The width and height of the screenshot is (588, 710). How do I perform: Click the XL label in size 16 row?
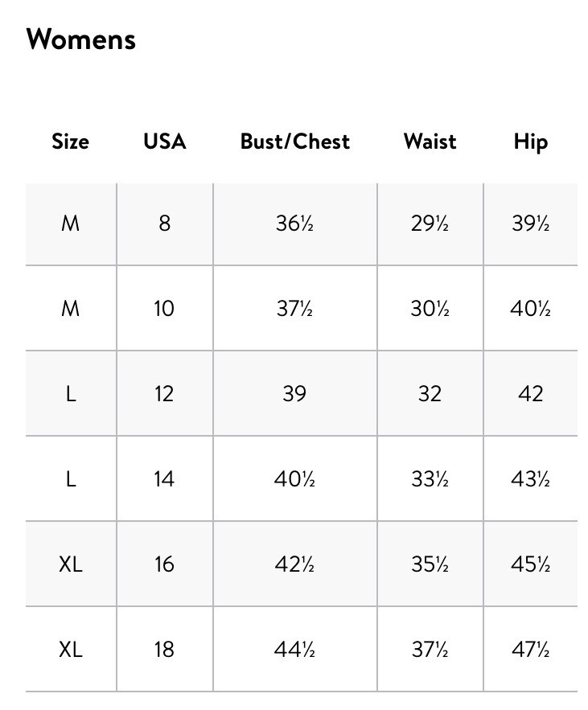[71, 564]
